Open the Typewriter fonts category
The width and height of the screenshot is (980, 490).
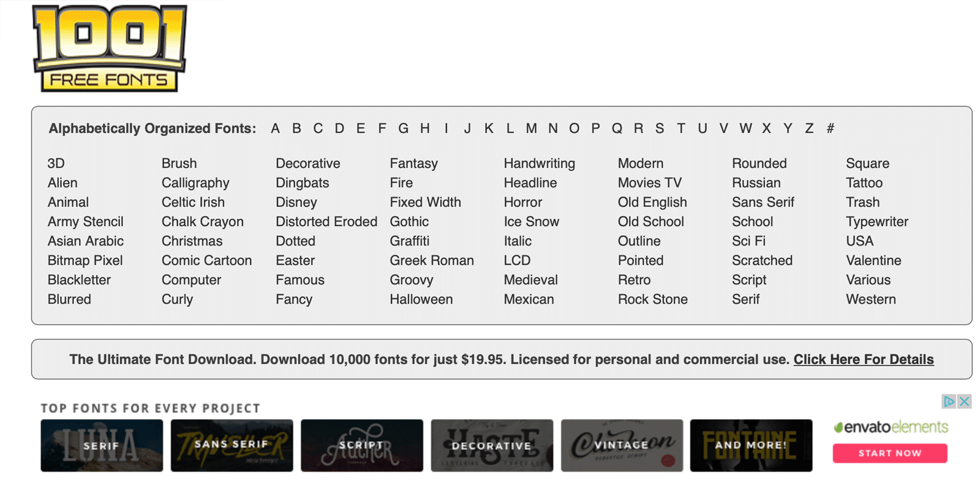coord(876,222)
